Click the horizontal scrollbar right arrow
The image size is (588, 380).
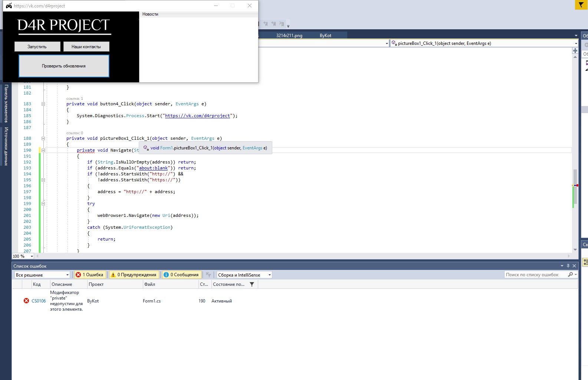(569, 256)
